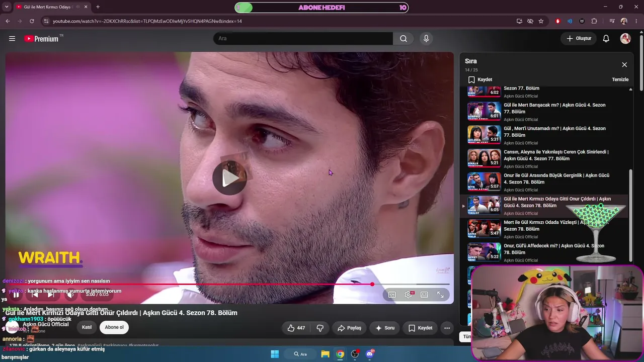Play the video using the center play overlay
This screenshot has width=644, height=362.
pyautogui.click(x=229, y=177)
